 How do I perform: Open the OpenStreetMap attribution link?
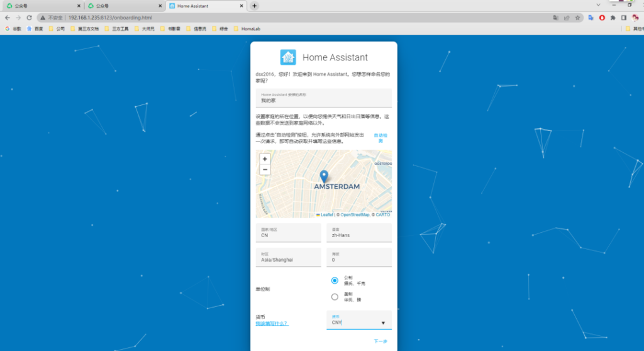355,214
